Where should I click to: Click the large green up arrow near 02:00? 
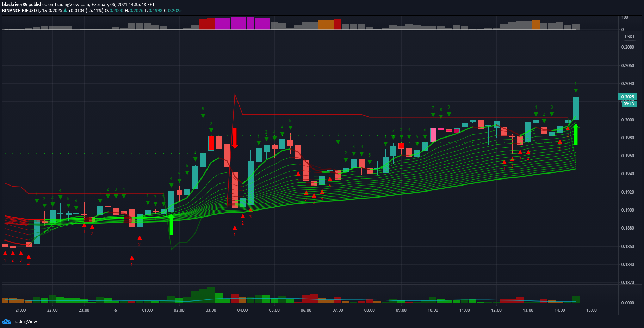(x=171, y=224)
